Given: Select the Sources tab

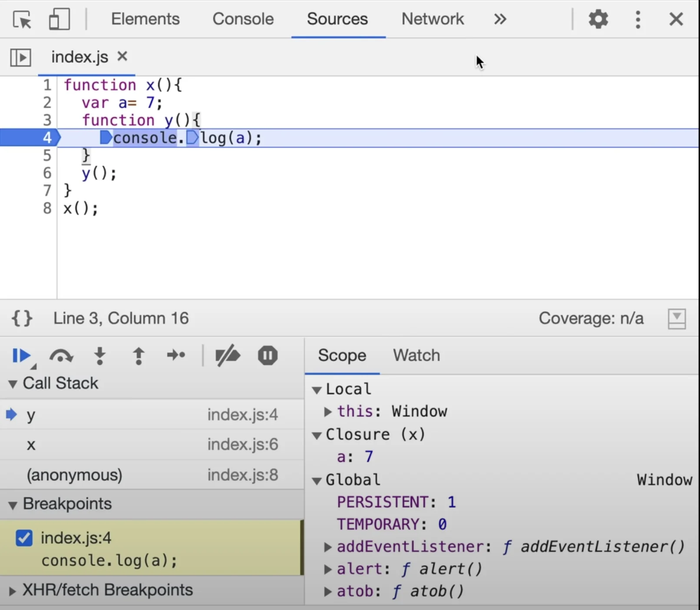Looking at the screenshot, I should tap(337, 19).
